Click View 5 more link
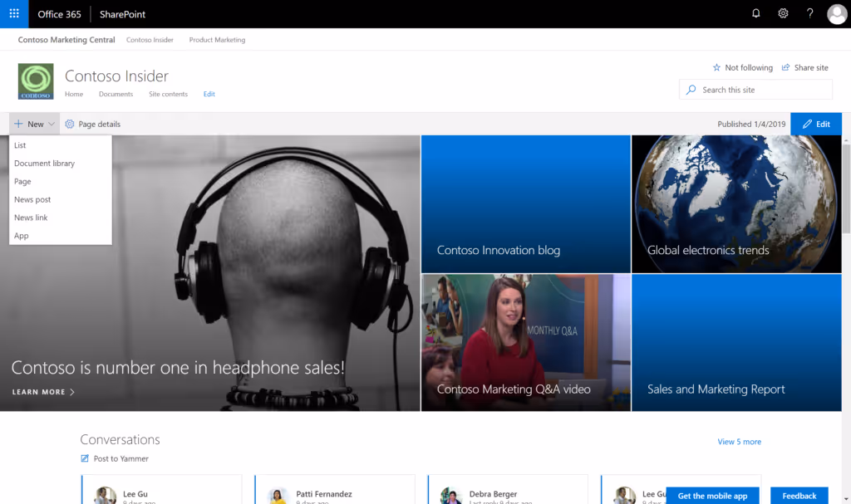 (x=739, y=442)
